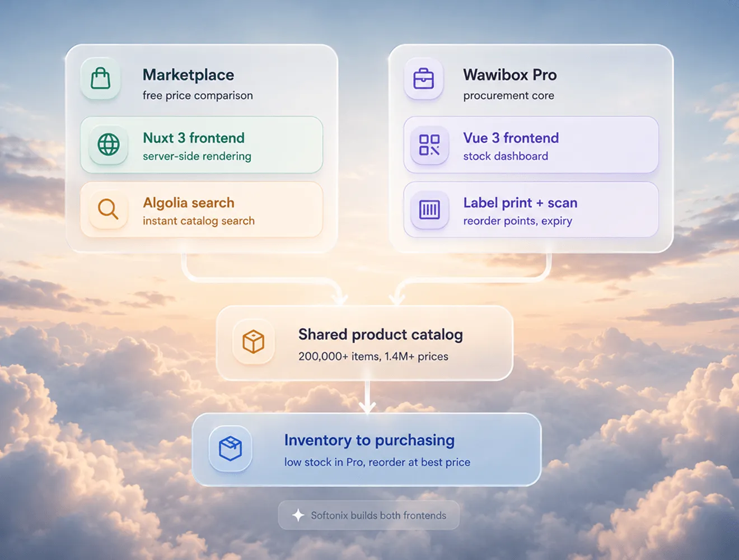Click '200,000+ items, 1.4M+ prices' text
Image resolution: width=739 pixels, height=560 pixels.
point(373,357)
